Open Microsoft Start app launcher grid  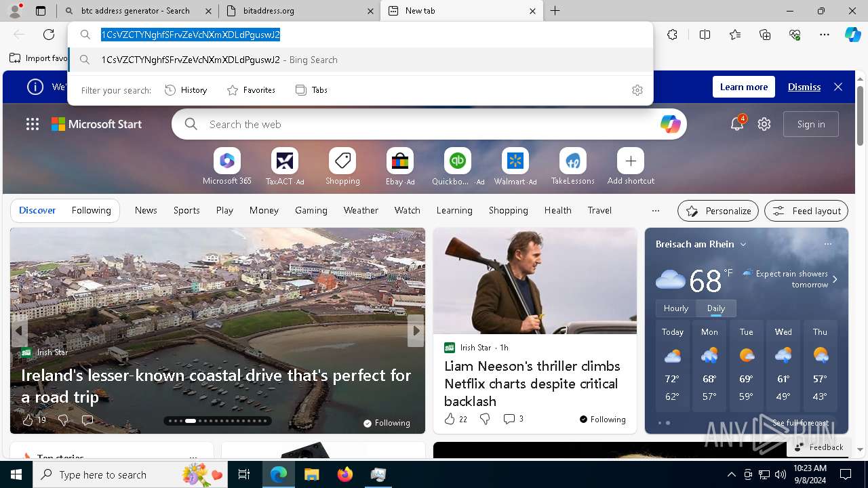(x=33, y=124)
